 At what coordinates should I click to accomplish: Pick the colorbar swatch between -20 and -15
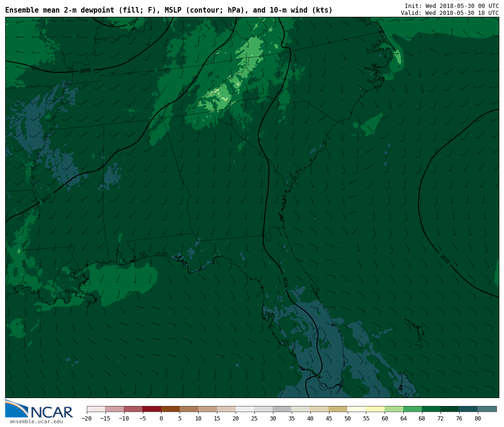(96, 409)
